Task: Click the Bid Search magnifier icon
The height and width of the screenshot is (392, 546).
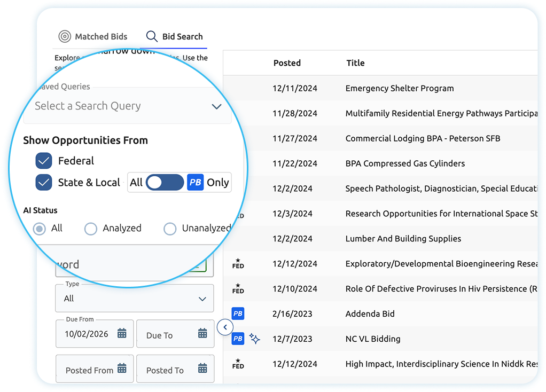Action: (x=152, y=36)
